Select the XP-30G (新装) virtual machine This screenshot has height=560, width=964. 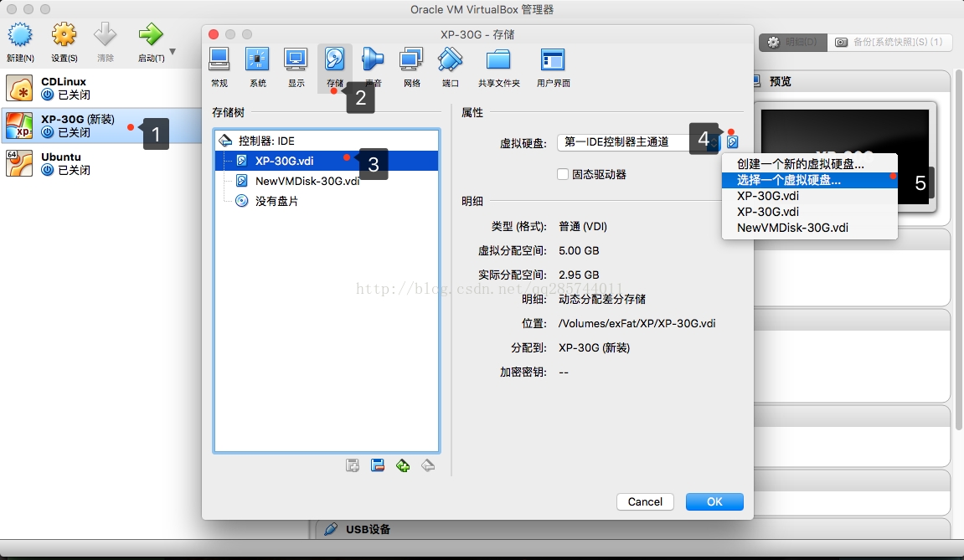click(x=101, y=126)
